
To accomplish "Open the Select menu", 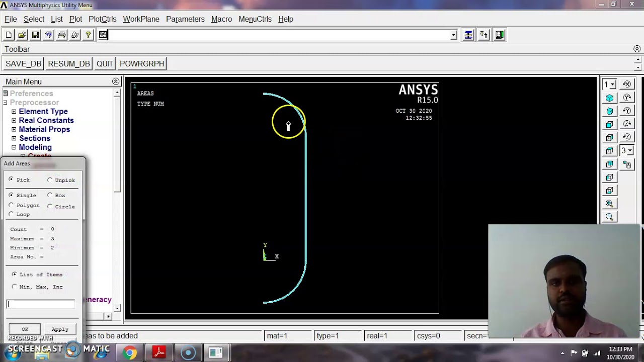I will point(34,19).
